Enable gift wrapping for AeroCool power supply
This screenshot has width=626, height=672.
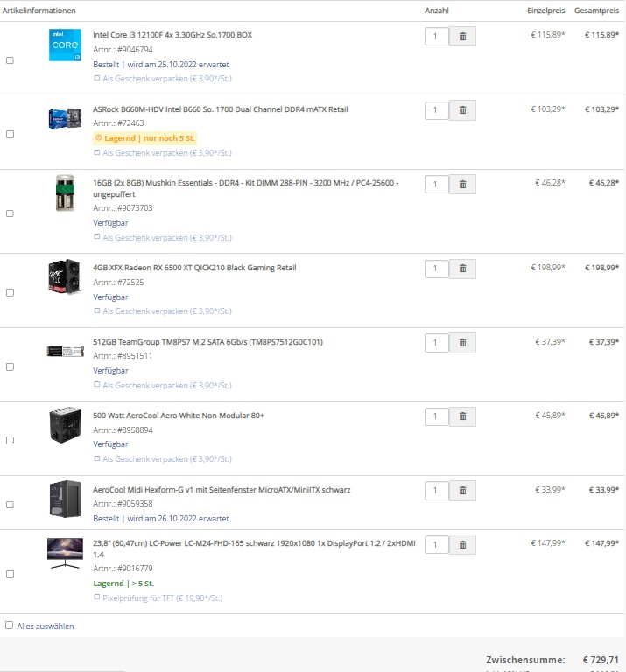pyautogui.click(x=97, y=458)
